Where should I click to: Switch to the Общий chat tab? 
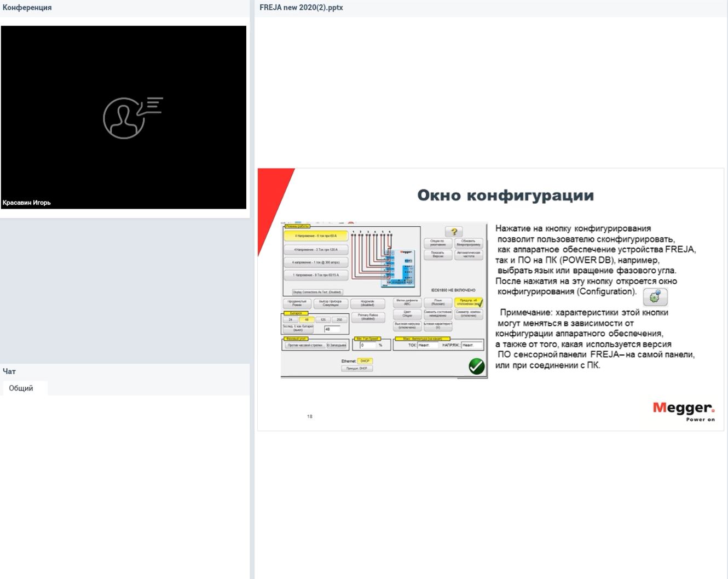click(21, 388)
